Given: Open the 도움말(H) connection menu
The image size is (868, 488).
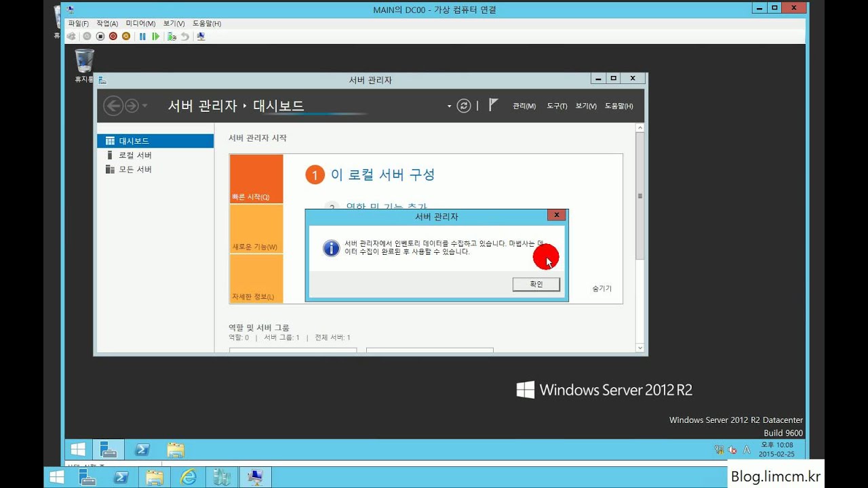Looking at the screenshot, I should pos(207,23).
